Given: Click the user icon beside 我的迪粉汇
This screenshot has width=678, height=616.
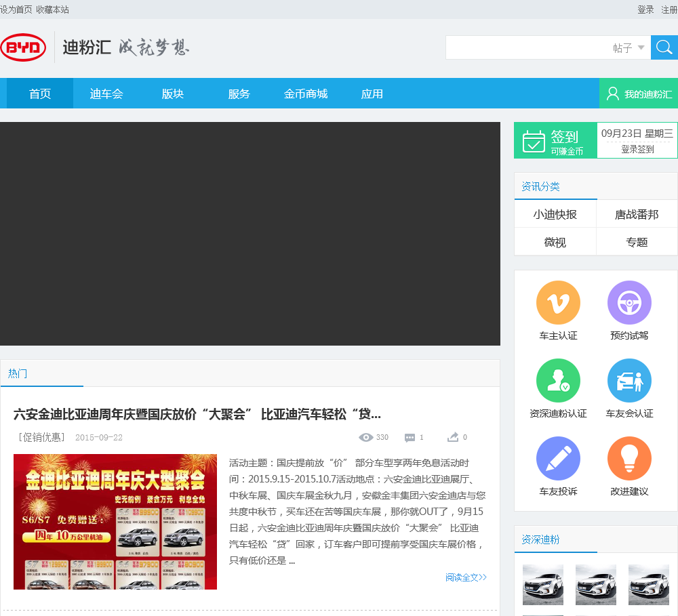Looking at the screenshot, I should click(x=613, y=94).
